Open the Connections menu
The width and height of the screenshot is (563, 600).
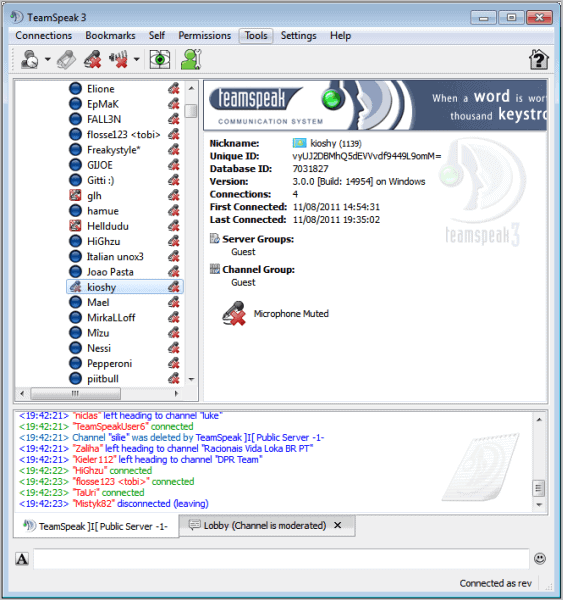44,36
